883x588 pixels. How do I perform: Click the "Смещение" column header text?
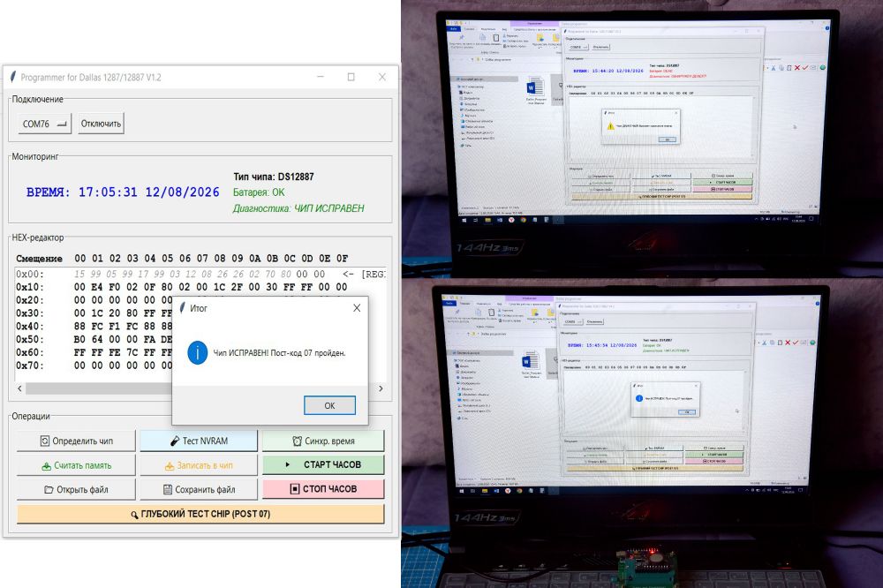[x=39, y=259]
